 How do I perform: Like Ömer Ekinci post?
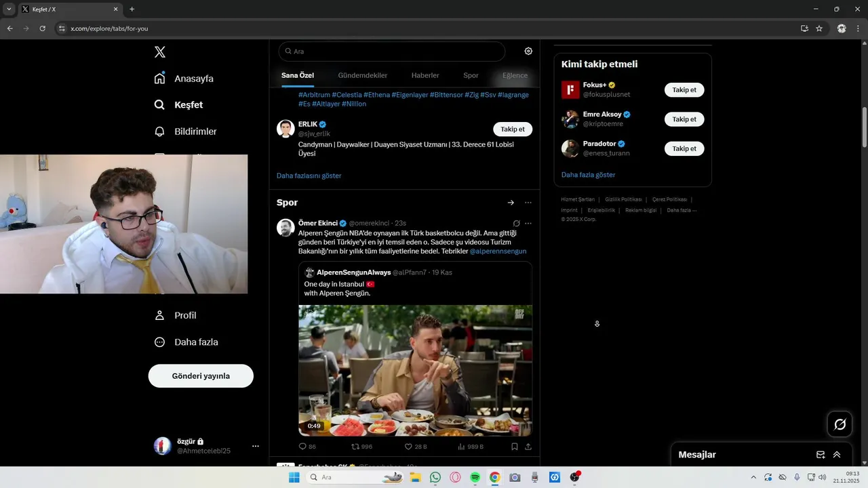point(415,447)
